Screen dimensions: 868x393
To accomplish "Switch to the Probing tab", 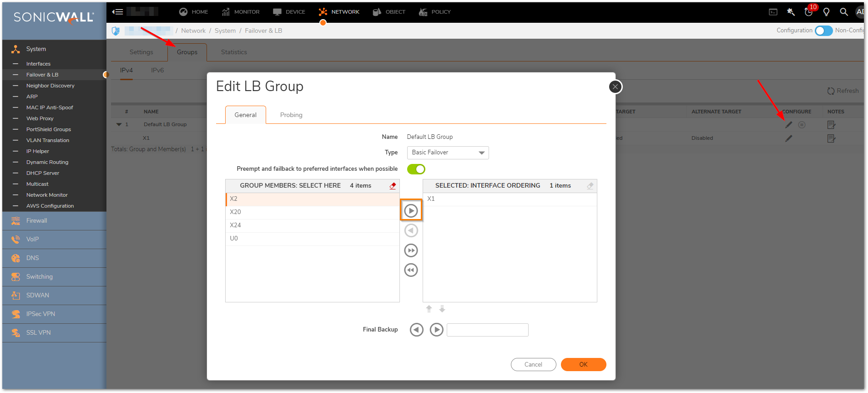I will click(291, 115).
